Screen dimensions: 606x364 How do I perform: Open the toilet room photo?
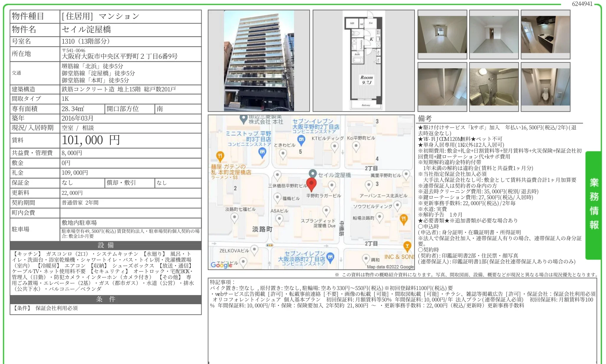(545, 87)
